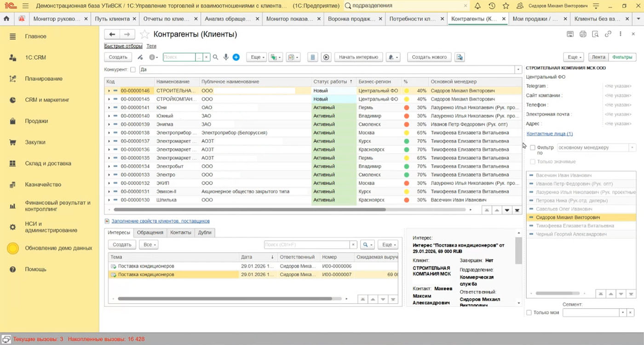Click the magnifier search icon in toolbar

[x=215, y=57]
